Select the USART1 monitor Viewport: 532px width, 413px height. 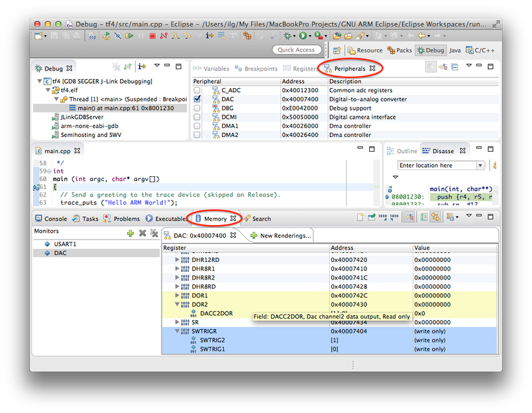[65, 244]
